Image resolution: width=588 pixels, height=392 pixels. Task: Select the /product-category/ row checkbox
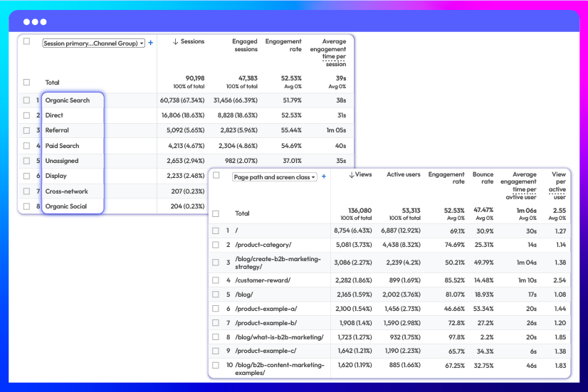[x=216, y=245]
